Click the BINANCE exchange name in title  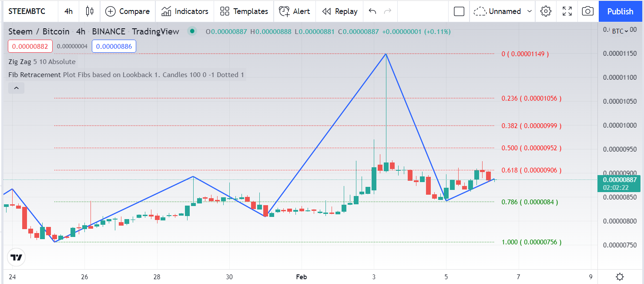(x=108, y=31)
